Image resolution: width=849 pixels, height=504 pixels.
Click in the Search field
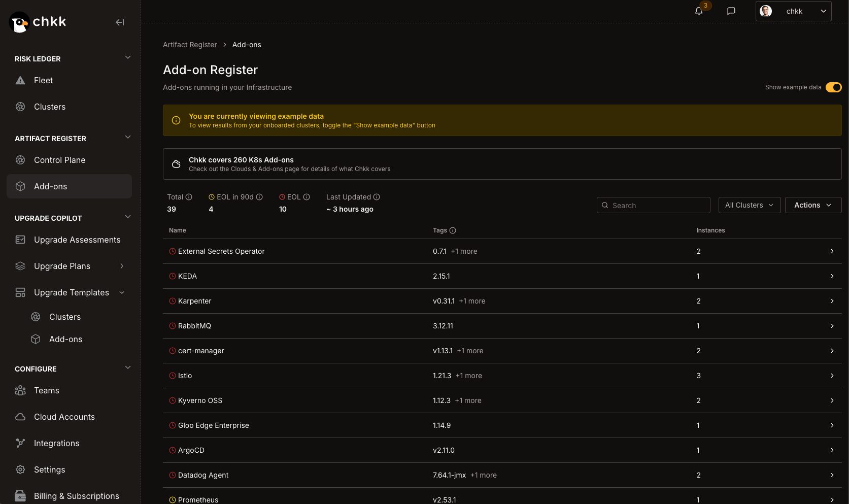[654, 205]
